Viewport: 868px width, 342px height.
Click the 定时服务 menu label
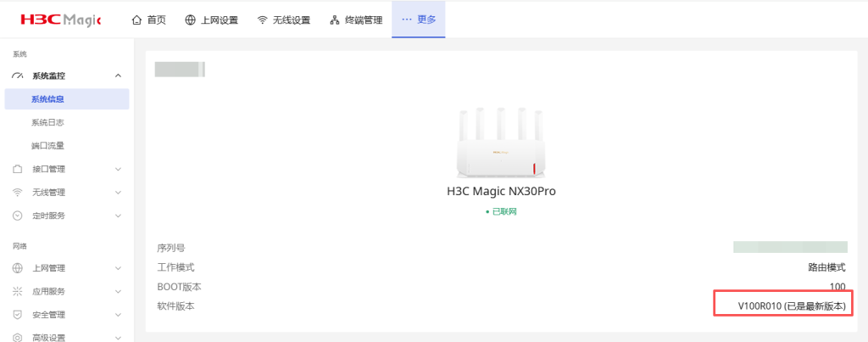coord(48,216)
